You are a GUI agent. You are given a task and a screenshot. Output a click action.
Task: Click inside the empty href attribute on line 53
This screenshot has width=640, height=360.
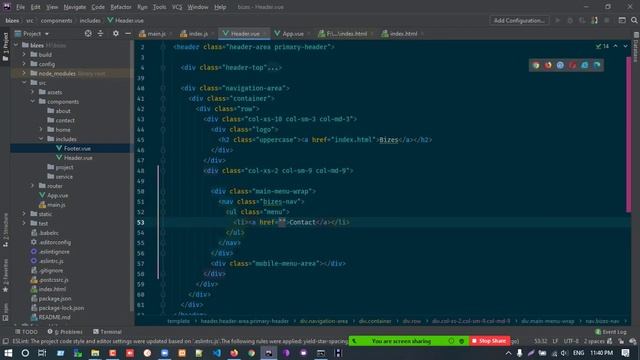click(282, 222)
